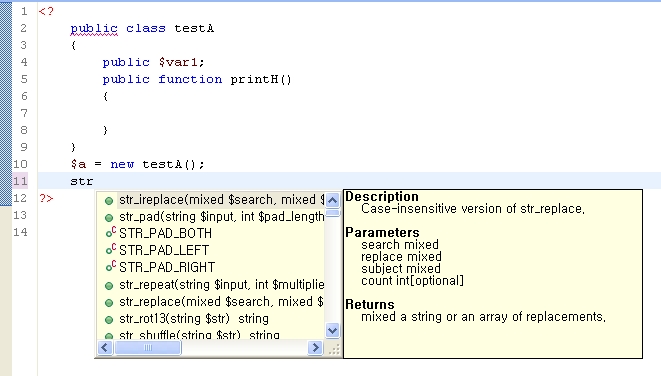Click the green function icon beside str_ireplace
The width and height of the screenshot is (661, 376).
click(x=109, y=201)
